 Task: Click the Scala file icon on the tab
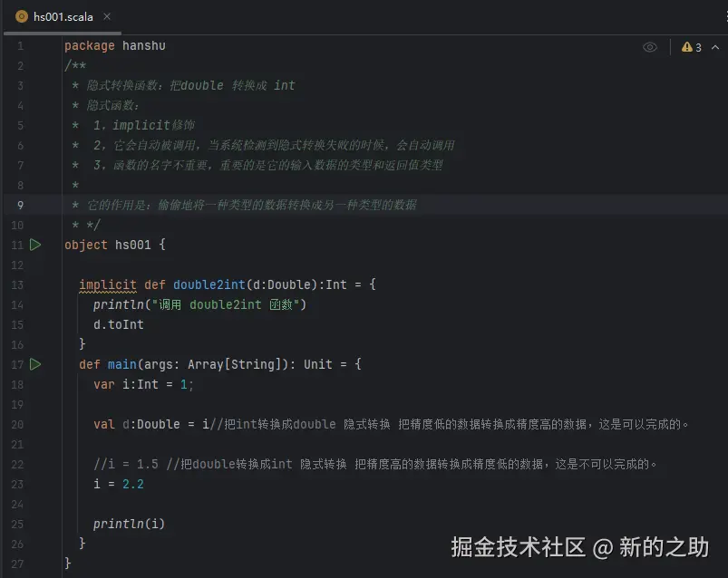(x=21, y=15)
